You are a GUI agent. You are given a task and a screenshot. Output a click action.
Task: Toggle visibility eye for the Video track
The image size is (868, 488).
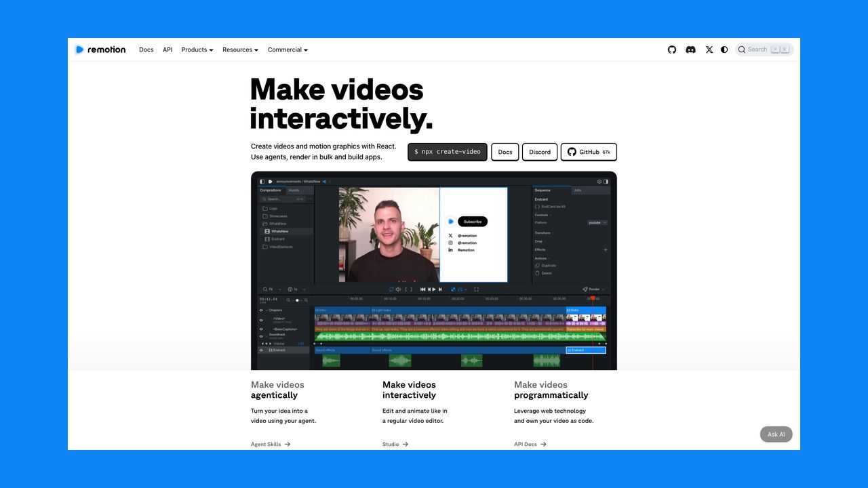[261, 319]
